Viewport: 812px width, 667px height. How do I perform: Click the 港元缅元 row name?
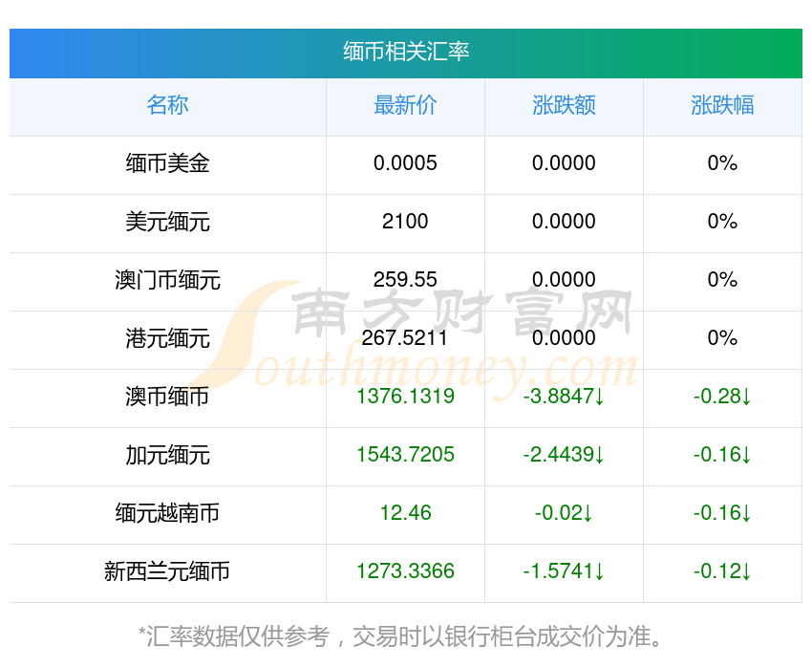click(x=167, y=338)
